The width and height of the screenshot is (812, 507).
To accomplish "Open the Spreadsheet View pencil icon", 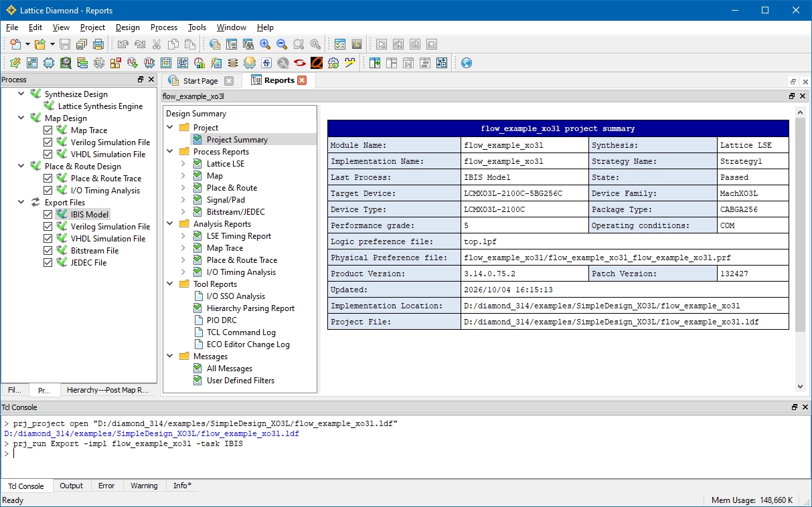I will pos(15,63).
